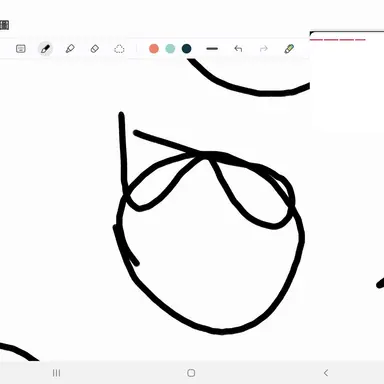Viewport: 384px width, 384px height.
Task: Pick the orange pen color
Action: pyautogui.click(x=154, y=49)
